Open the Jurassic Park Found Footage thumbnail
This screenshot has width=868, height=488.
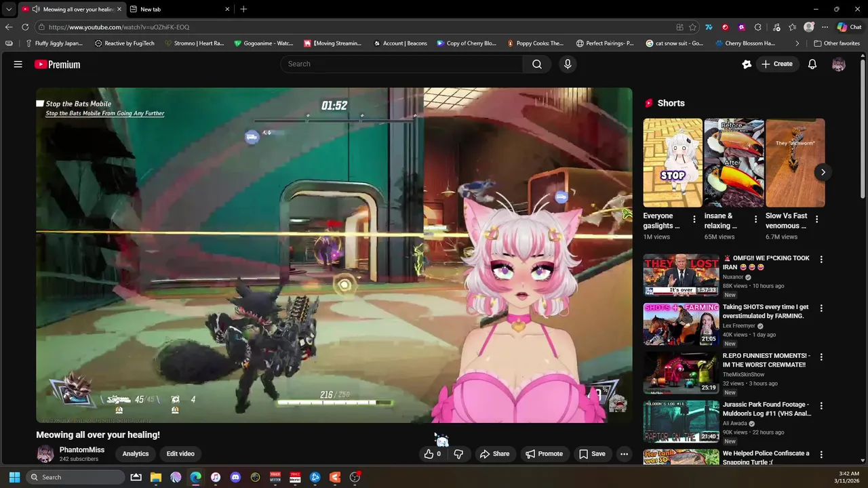(681, 422)
